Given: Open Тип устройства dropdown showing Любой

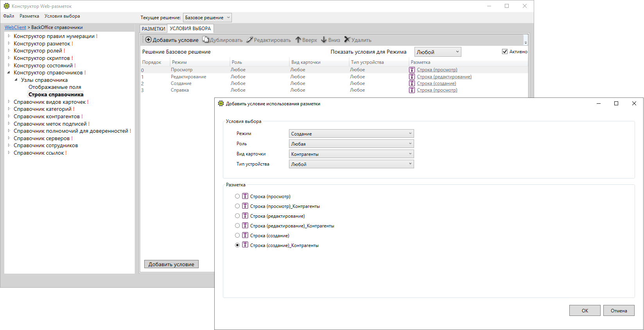Looking at the screenshot, I should (x=351, y=164).
